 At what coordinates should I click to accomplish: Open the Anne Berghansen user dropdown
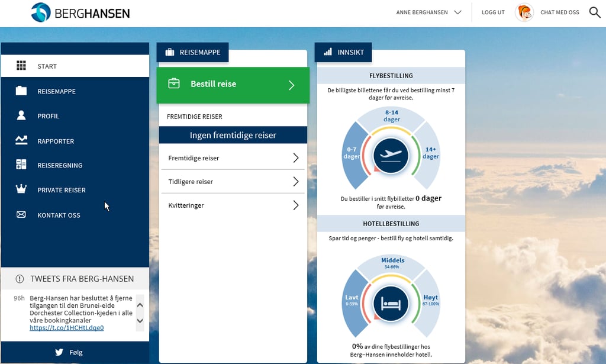point(428,12)
